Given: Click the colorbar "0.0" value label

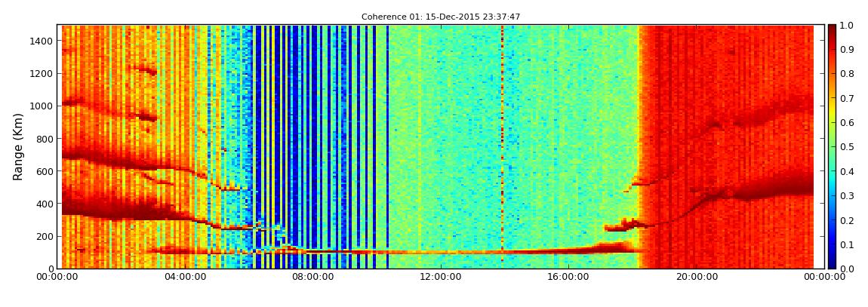Looking at the screenshot, I should [848, 269].
